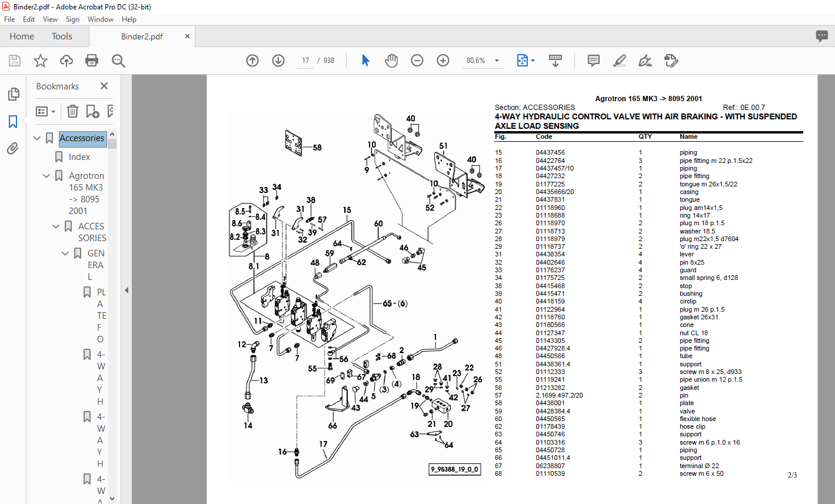Select the highlight text tool
The width and height of the screenshot is (835, 504).
click(619, 61)
